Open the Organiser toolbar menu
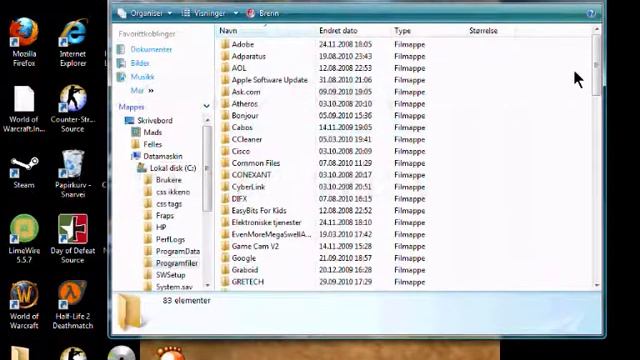This screenshot has width=640, height=360. (145, 13)
